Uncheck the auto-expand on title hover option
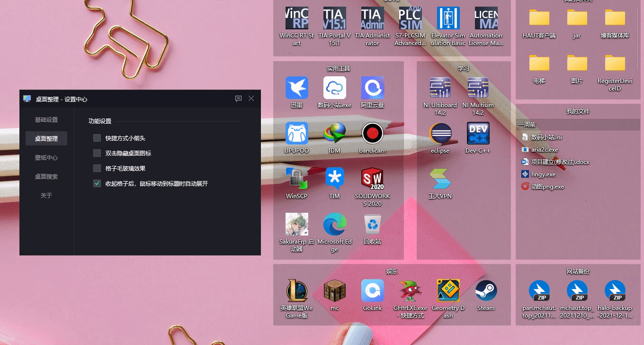The image size is (644, 345). point(97,183)
